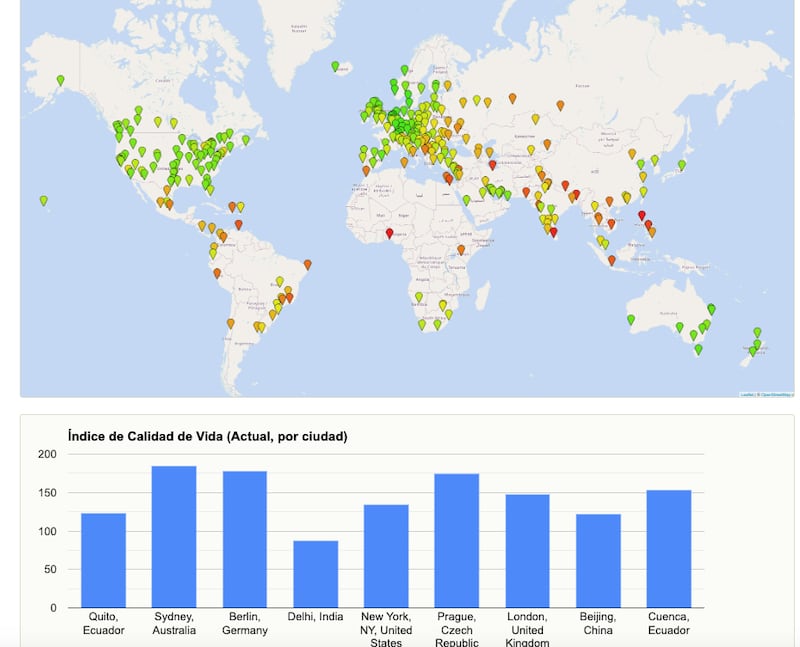Click the orange marker on Brazil's eastern tip
The width and height of the screenshot is (800, 647).
click(x=307, y=264)
